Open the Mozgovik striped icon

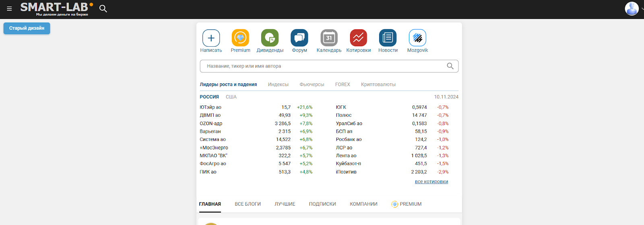coord(417,38)
